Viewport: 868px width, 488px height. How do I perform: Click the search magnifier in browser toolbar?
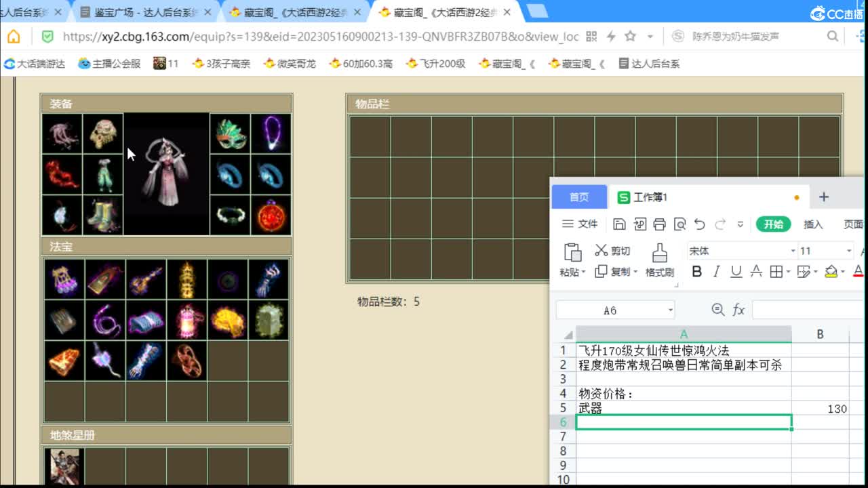833,37
